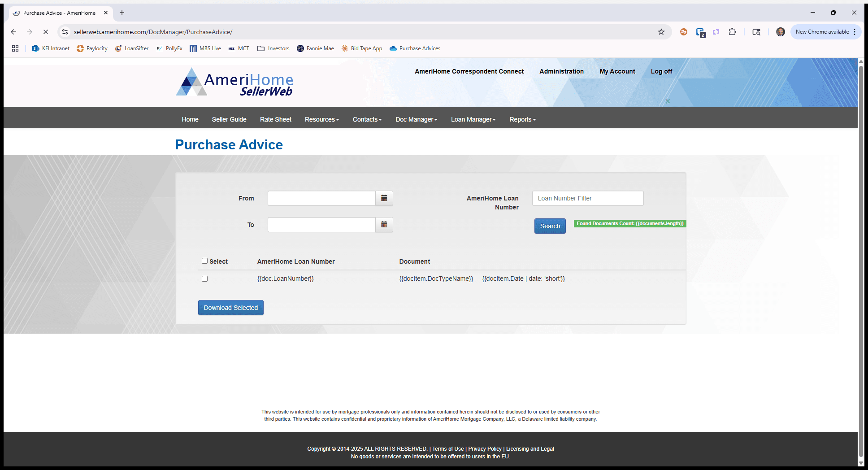The image size is (868, 470).
Task: Open KFI Intranet bookmark
Action: pyautogui.click(x=51, y=48)
